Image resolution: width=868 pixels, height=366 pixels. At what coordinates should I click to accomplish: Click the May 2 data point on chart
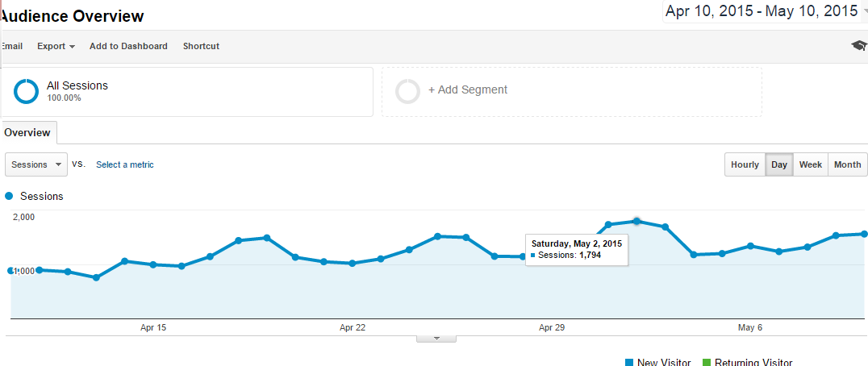click(636, 221)
